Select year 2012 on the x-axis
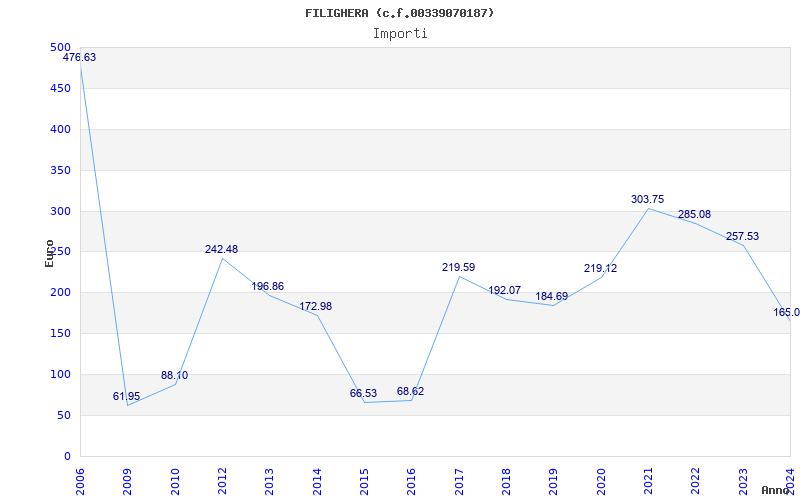 (x=222, y=481)
